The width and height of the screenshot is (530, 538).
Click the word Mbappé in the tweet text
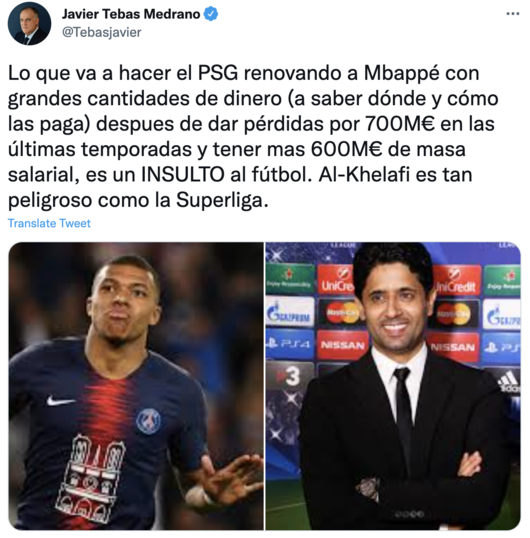click(401, 74)
